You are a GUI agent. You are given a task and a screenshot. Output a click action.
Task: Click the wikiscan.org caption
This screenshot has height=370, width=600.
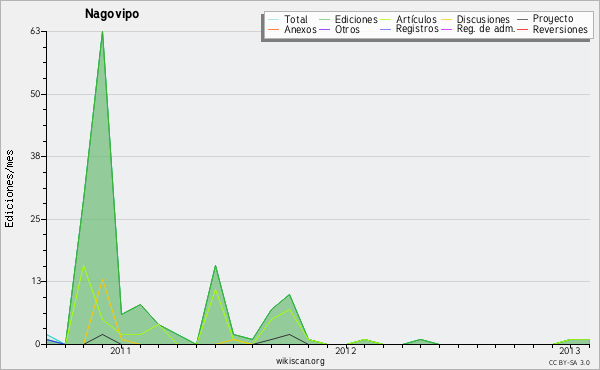pyautogui.click(x=300, y=361)
